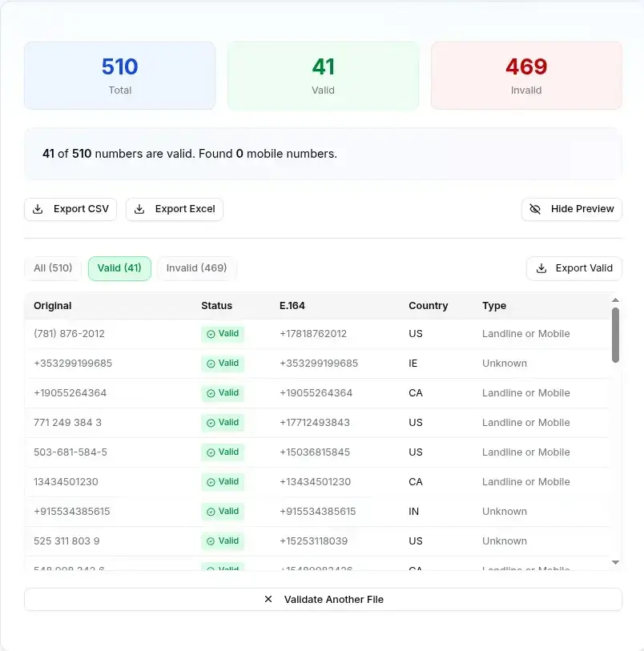Viewport: 644px width, 651px height.
Task: Click the Valid badge for +915534385615 row
Action: pos(223,512)
